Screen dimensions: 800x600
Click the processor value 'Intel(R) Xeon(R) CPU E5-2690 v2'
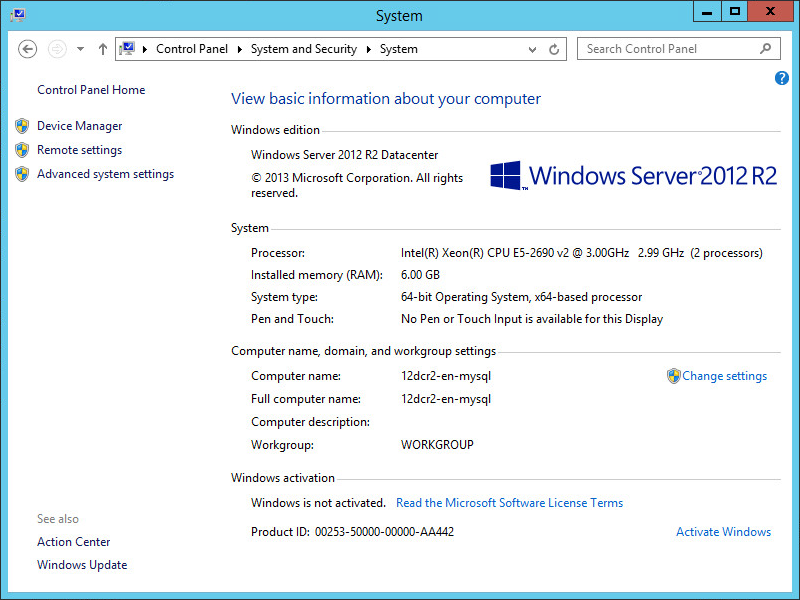tap(485, 253)
